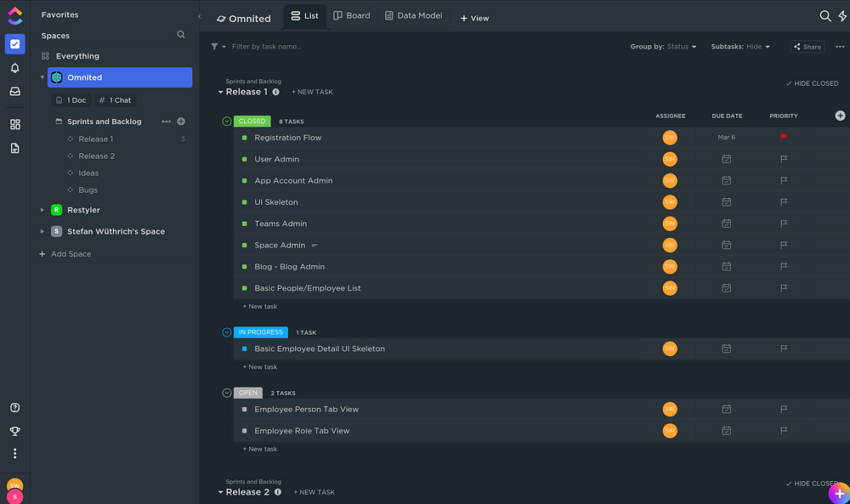Screen dimensions: 850x504
Task: Set priority flag for Employee Role Tab View
Action: [x=784, y=430]
